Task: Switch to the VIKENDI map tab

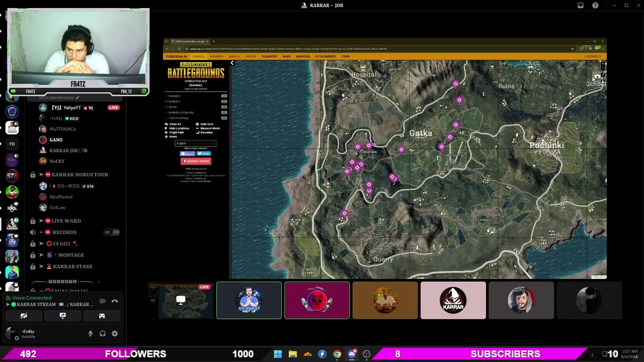Action: [x=251, y=56]
